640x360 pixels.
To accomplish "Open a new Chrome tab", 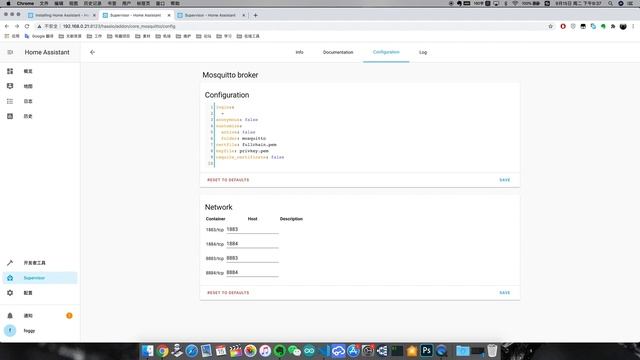I will [256, 15].
